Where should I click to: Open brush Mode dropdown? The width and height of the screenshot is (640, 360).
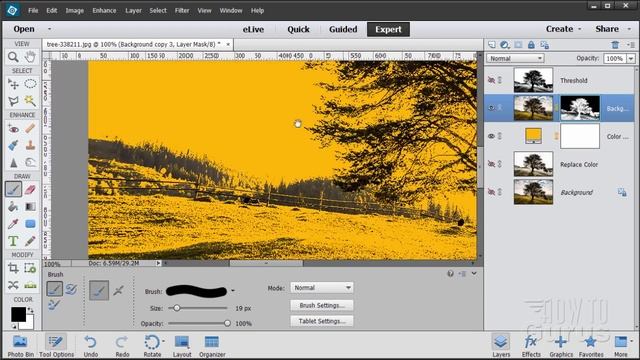tap(322, 288)
